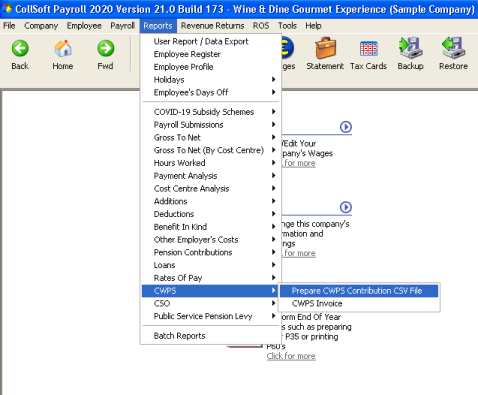Screen dimensions: 478x395
Task: Expand Employee's Days Off submenu
Action: (x=211, y=92)
